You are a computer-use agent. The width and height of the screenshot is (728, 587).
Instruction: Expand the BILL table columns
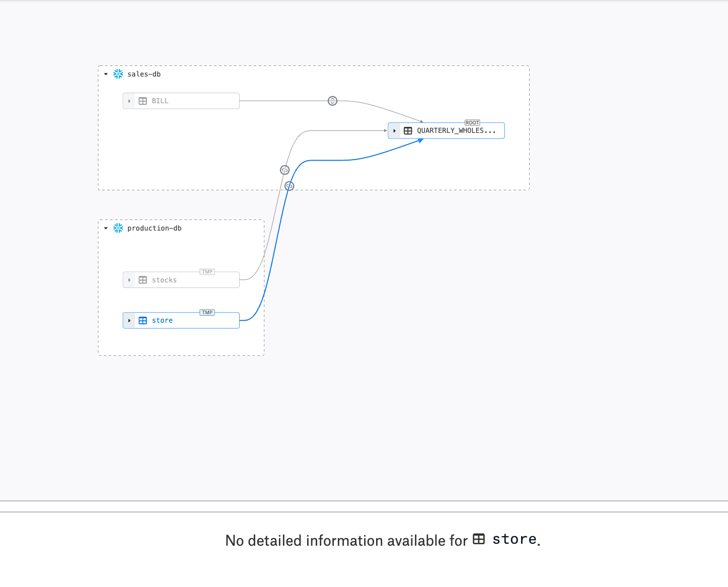[x=129, y=101]
